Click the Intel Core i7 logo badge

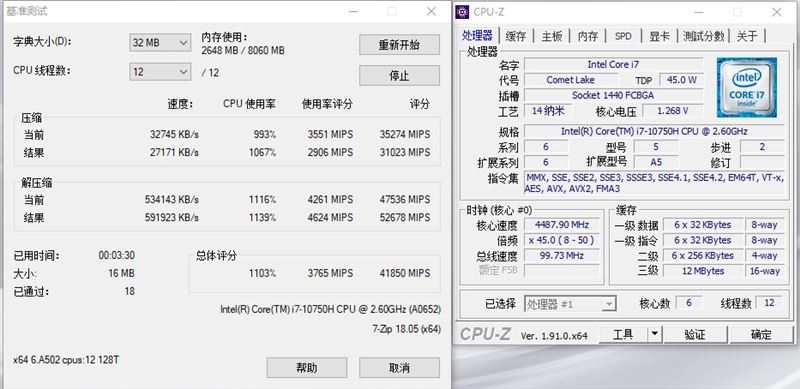(746, 87)
